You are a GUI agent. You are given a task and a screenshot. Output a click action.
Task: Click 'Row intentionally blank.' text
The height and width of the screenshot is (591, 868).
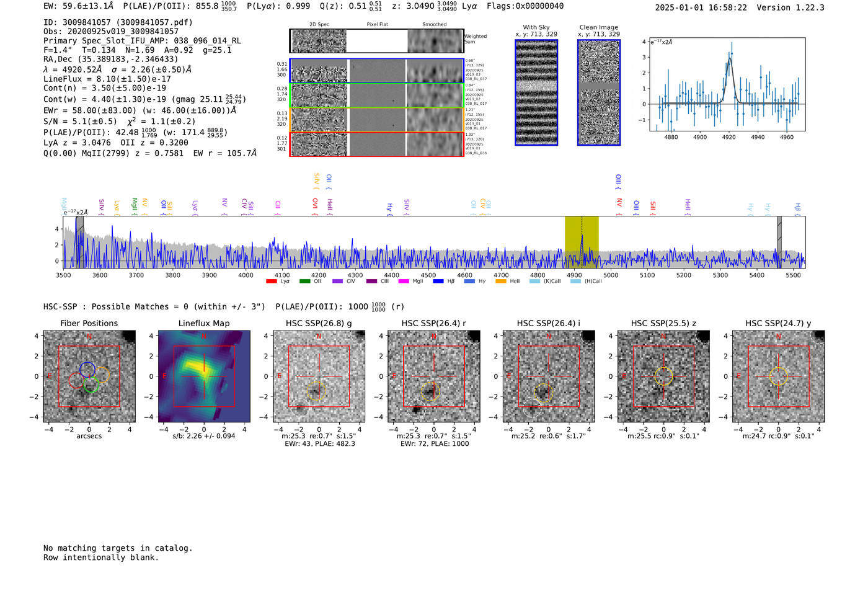(x=101, y=558)
